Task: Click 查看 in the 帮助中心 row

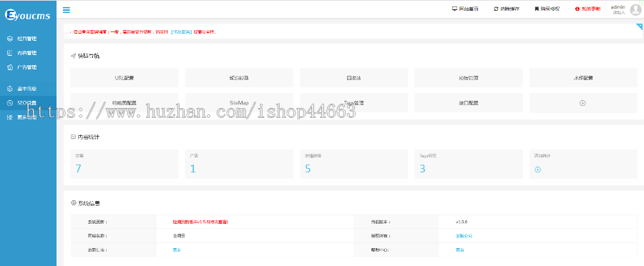Action: click(460, 250)
